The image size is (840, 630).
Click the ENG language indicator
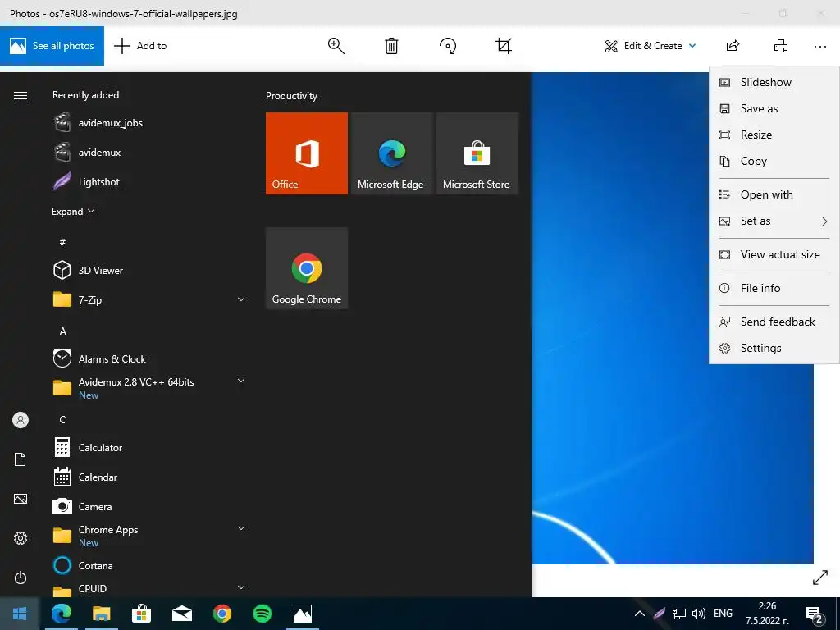723,614
